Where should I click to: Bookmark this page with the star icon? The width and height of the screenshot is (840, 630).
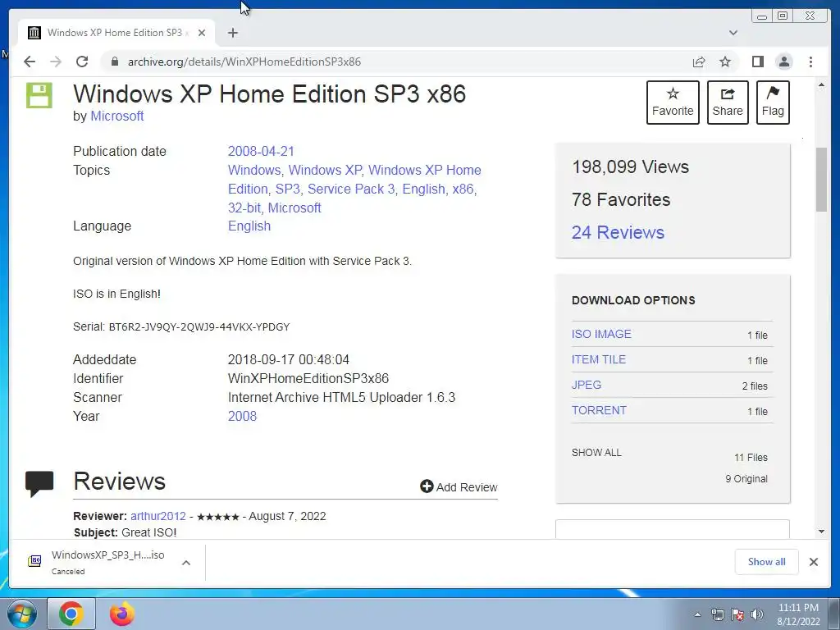(x=725, y=62)
